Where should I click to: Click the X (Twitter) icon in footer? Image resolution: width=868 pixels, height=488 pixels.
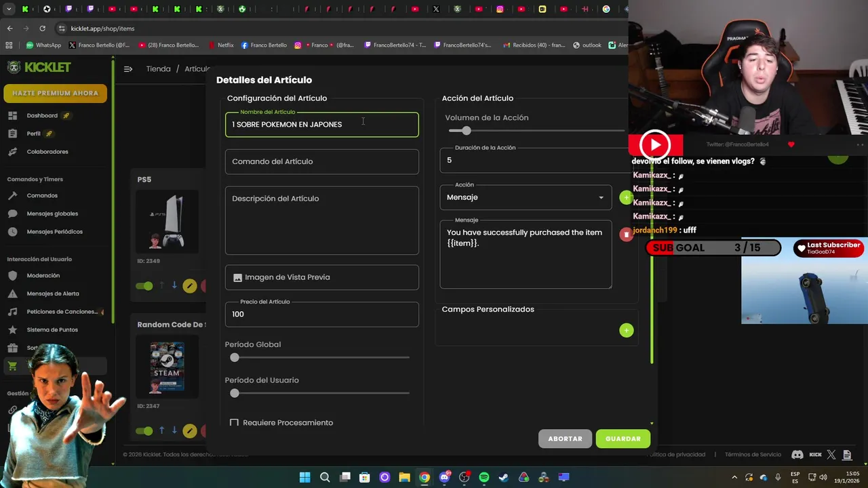[831, 455]
